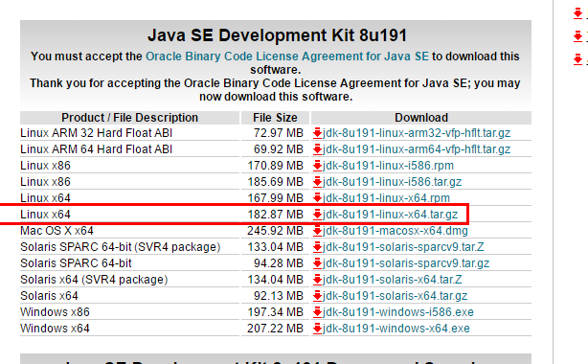Select the 'File Size' column header
The width and height of the screenshot is (588, 364).
click(275, 118)
